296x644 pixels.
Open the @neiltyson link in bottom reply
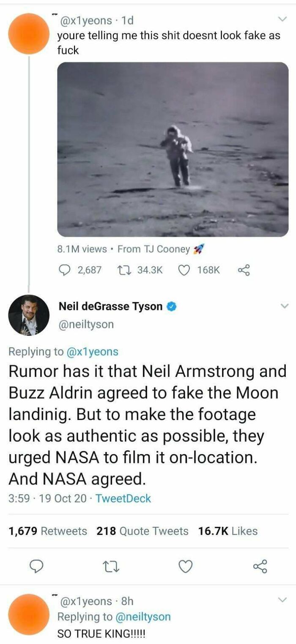[x=143, y=617]
